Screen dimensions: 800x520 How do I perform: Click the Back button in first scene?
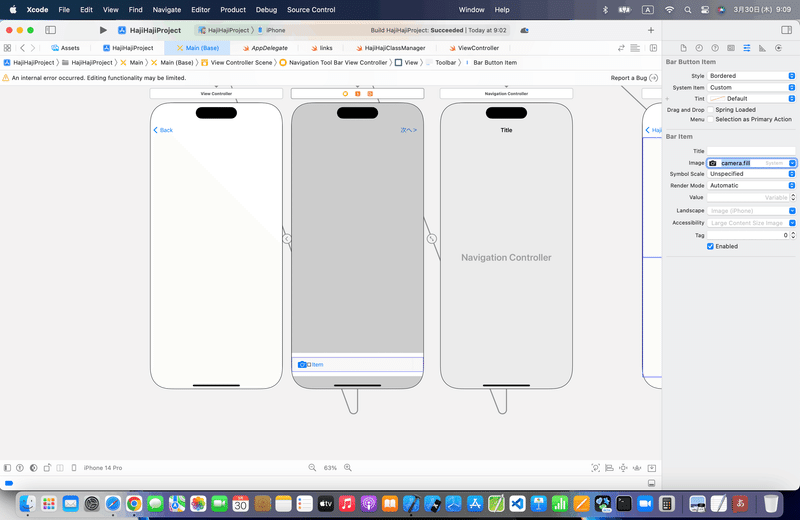(x=163, y=130)
